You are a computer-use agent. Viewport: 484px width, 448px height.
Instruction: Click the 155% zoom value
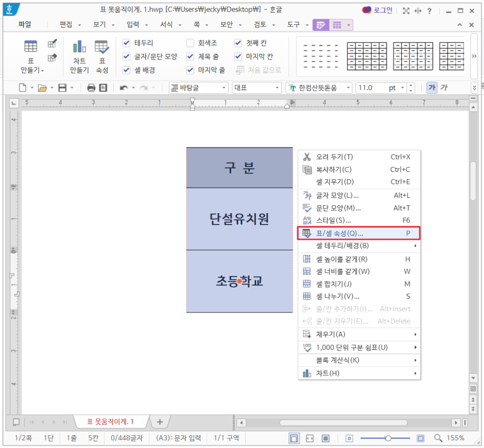[x=456, y=438]
